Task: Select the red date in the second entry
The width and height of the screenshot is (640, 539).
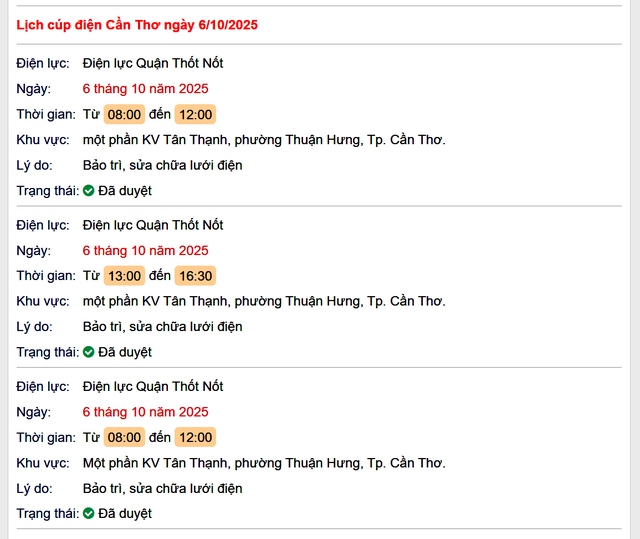Action: (x=145, y=250)
